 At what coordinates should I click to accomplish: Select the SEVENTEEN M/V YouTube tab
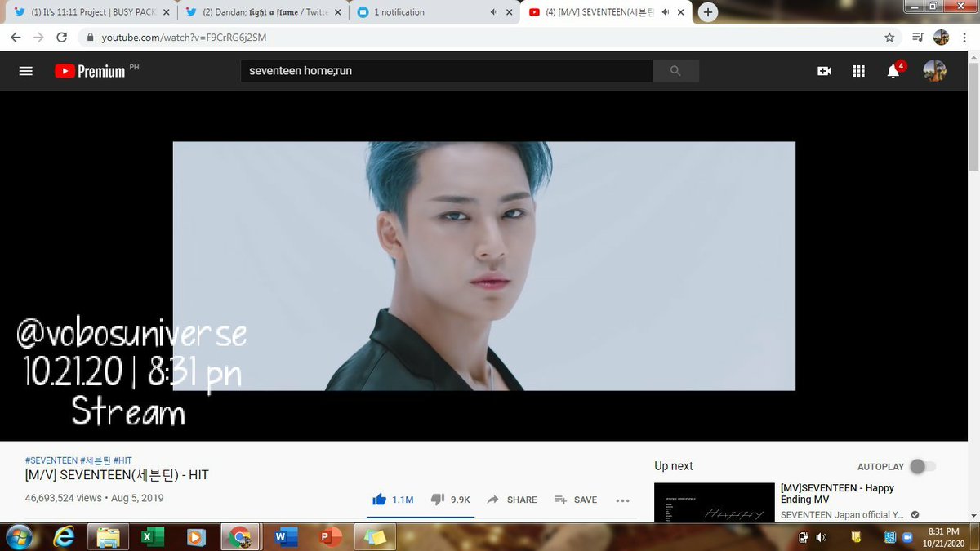[605, 12]
